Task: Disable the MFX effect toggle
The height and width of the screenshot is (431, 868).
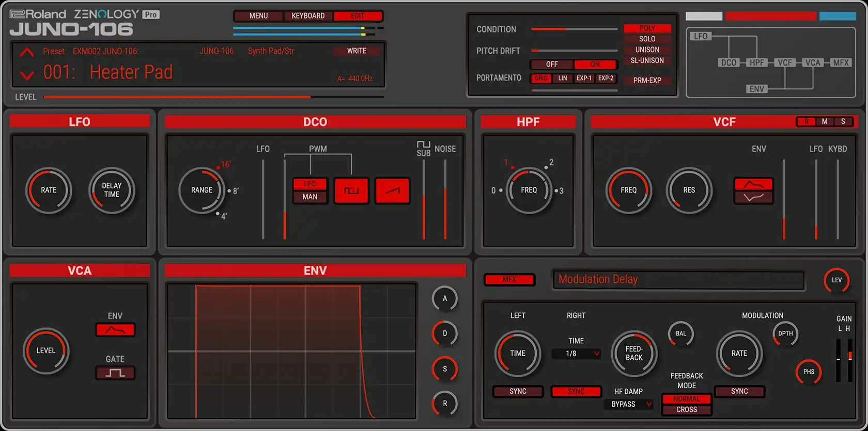Action: coord(509,280)
